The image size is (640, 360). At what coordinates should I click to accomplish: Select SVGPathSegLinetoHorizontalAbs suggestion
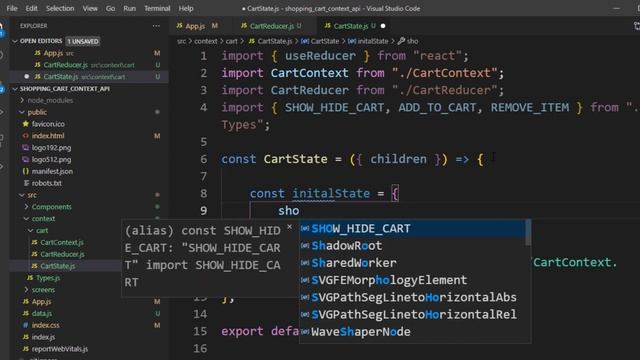[x=412, y=297]
